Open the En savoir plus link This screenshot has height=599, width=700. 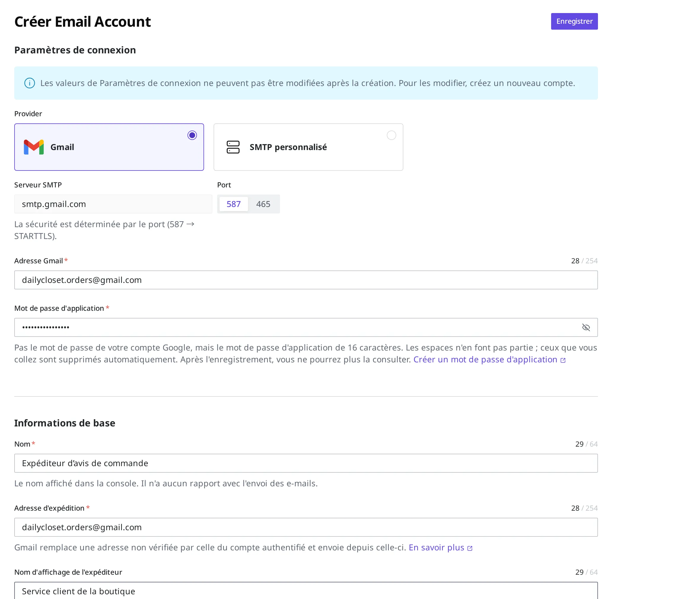coord(436,547)
